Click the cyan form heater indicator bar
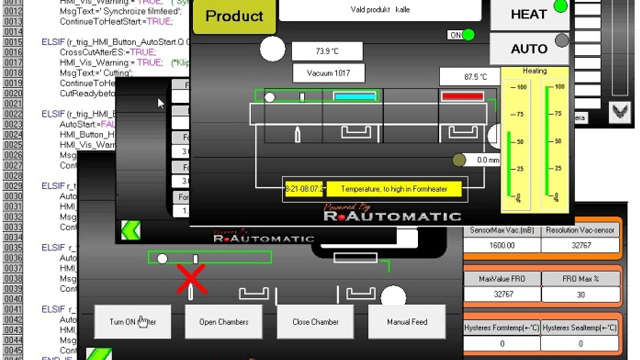Viewport: 640px width, 360px height. 355,97
